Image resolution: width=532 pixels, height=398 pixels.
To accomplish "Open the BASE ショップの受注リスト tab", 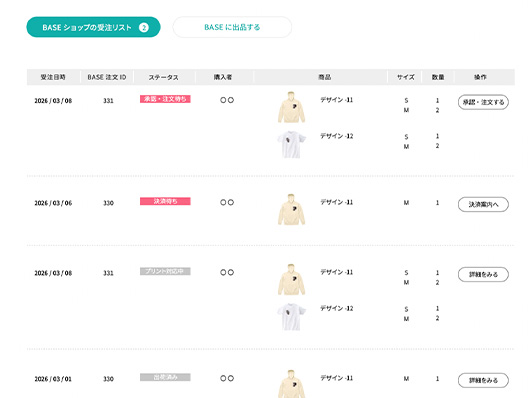I will pyautogui.click(x=93, y=27).
